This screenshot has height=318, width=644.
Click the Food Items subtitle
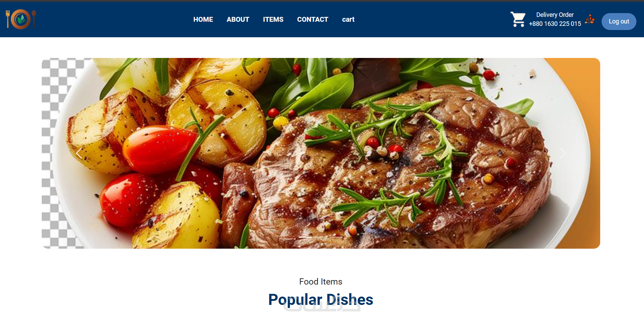[x=321, y=282]
